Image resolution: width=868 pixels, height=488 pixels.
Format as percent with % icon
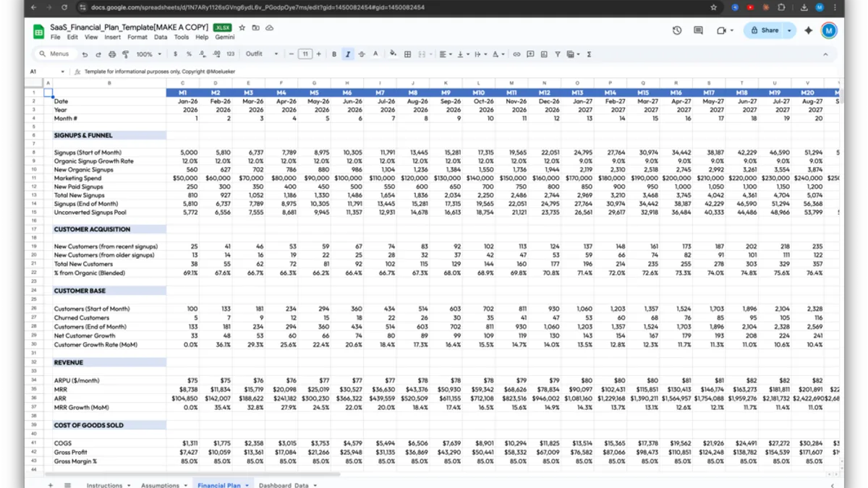[189, 54]
